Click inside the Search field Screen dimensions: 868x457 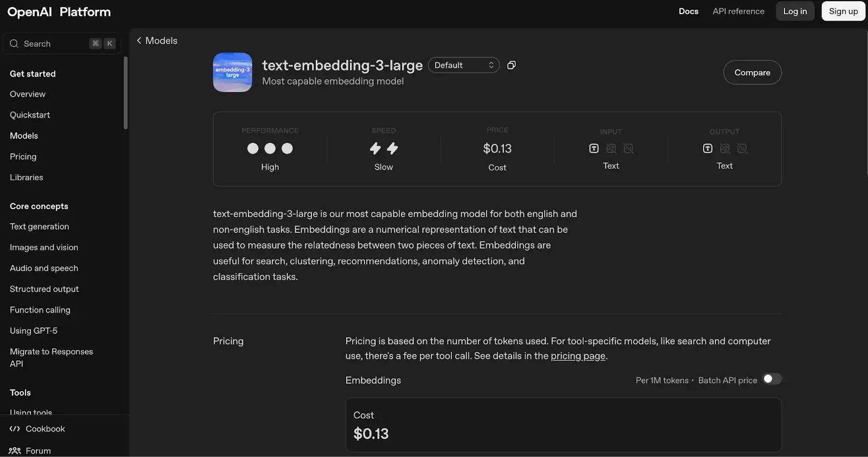coord(62,43)
